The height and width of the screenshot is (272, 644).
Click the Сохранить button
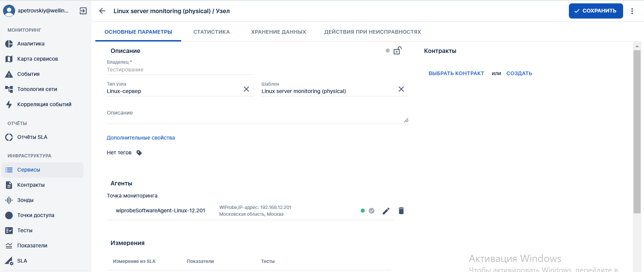tap(596, 11)
